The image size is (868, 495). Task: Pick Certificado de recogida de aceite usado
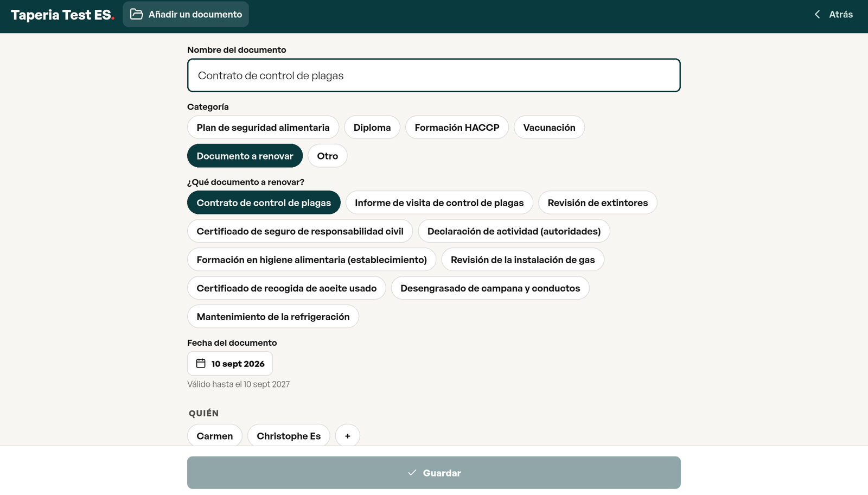tap(286, 288)
